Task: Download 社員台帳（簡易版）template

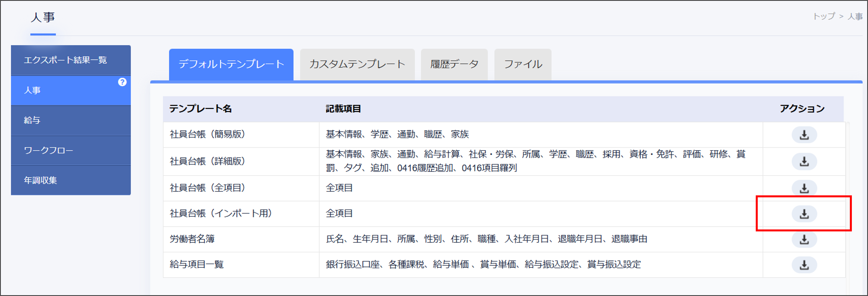Action: point(804,135)
